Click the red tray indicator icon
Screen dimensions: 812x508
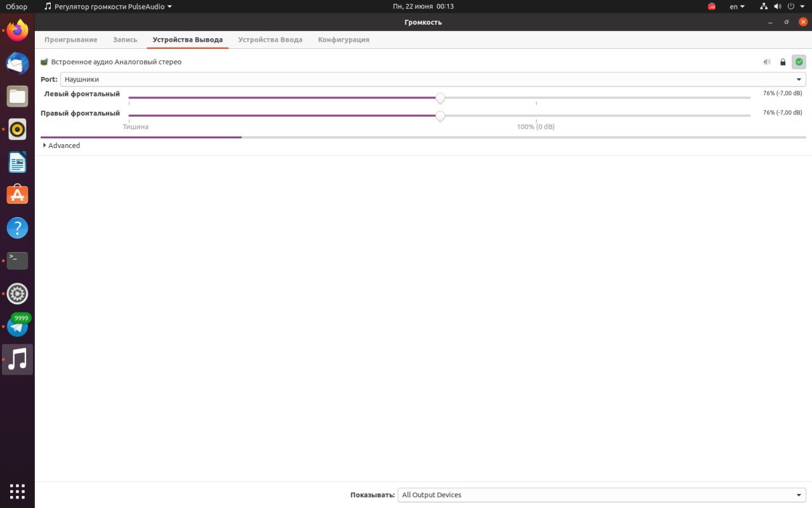tap(712, 6)
